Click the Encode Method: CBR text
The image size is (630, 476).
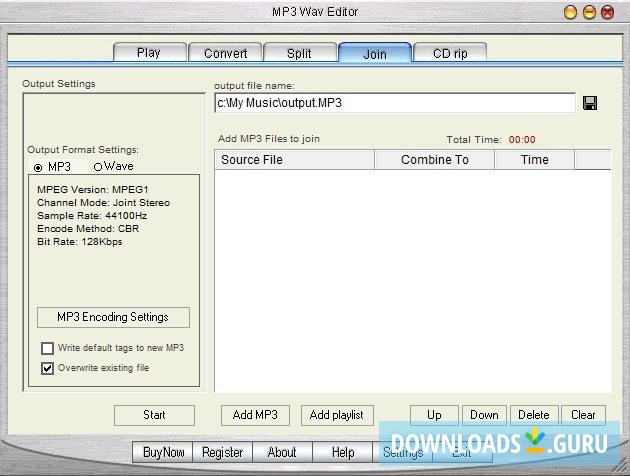click(x=88, y=229)
